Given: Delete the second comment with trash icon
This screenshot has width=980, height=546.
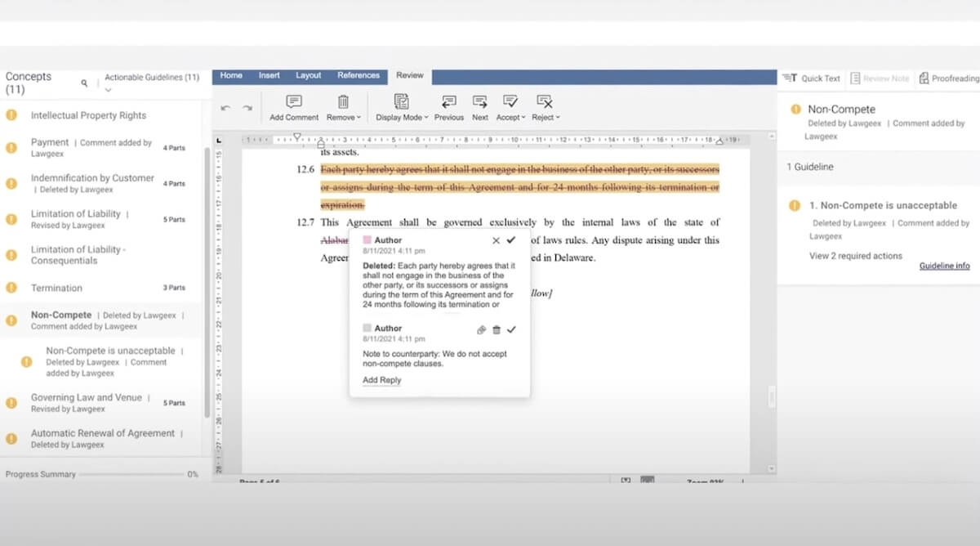Looking at the screenshot, I should point(497,329).
